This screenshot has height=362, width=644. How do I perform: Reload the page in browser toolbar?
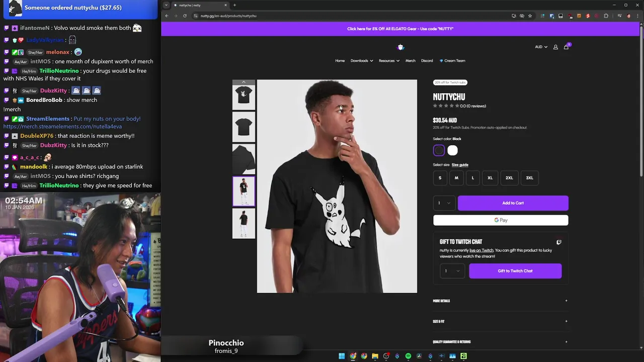coord(185,16)
